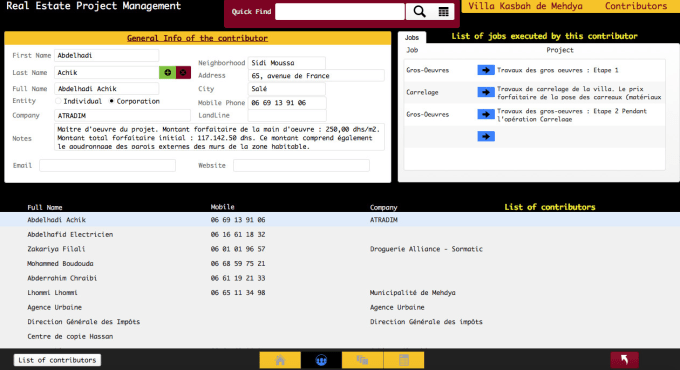This screenshot has height=370, width=680.
Task: Click the General Info of the contributor heading
Action: (197, 38)
